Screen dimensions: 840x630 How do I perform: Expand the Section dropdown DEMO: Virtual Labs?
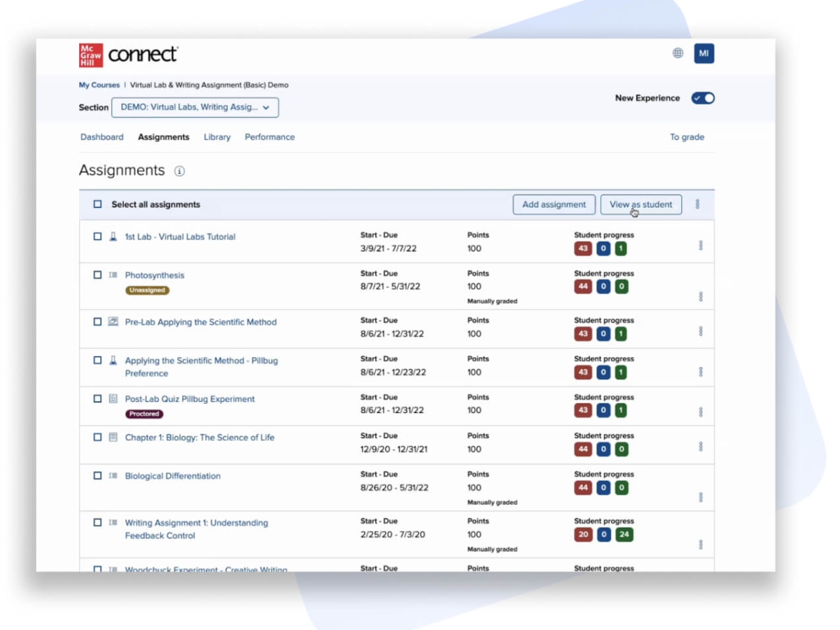coord(195,108)
